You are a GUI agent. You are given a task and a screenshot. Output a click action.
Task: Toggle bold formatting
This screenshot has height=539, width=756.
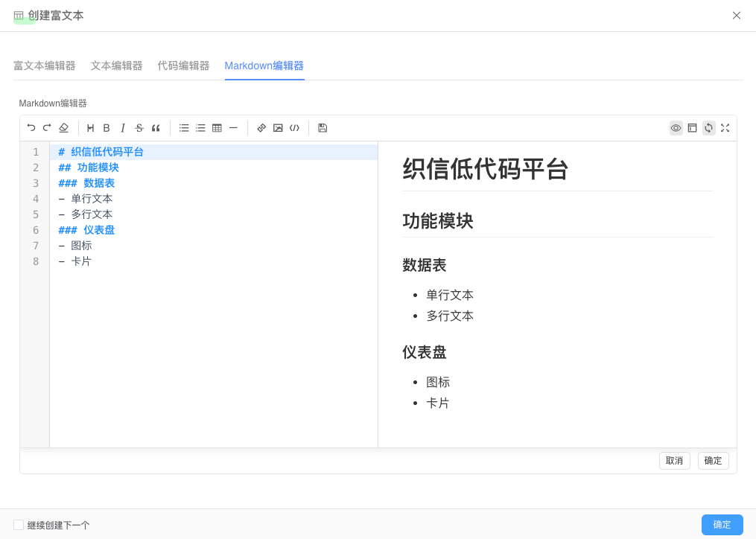[x=106, y=127]
